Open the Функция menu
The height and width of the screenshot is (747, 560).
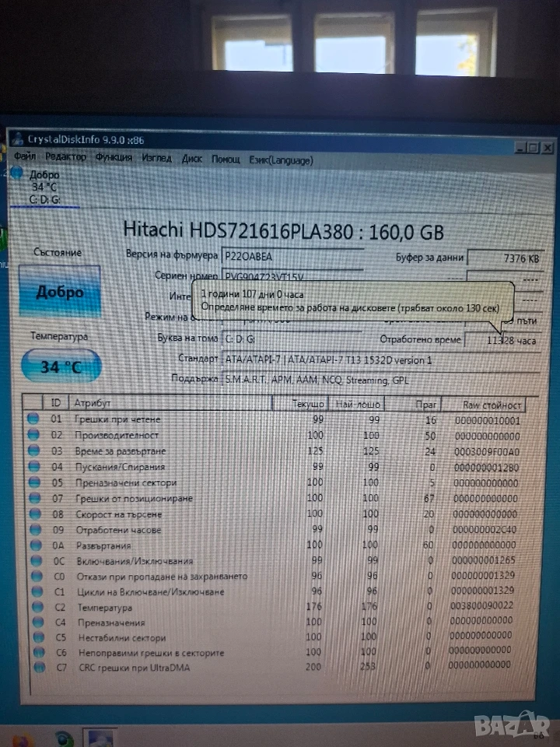[x=114, y=157]
